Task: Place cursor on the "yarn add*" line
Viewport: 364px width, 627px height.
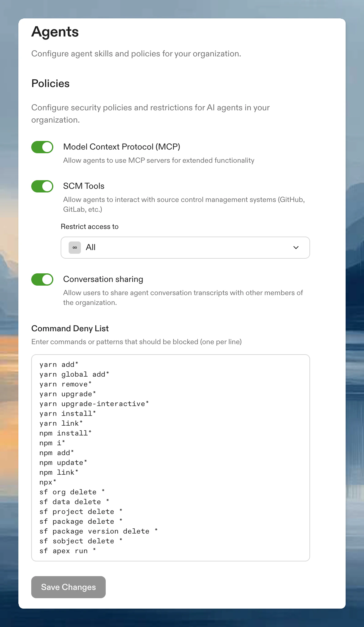Action: pyautogui.click(x=59, y=364)
